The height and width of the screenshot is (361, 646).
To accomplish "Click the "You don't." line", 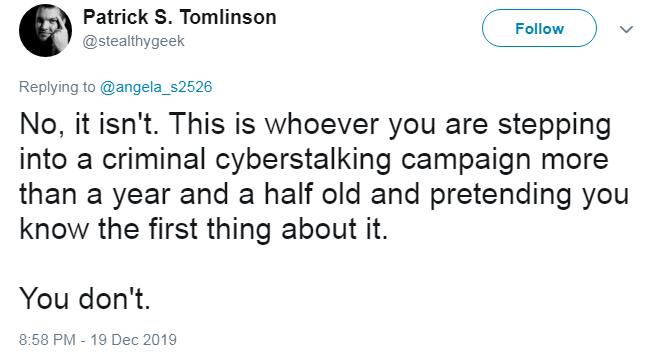I will [85, 298].
